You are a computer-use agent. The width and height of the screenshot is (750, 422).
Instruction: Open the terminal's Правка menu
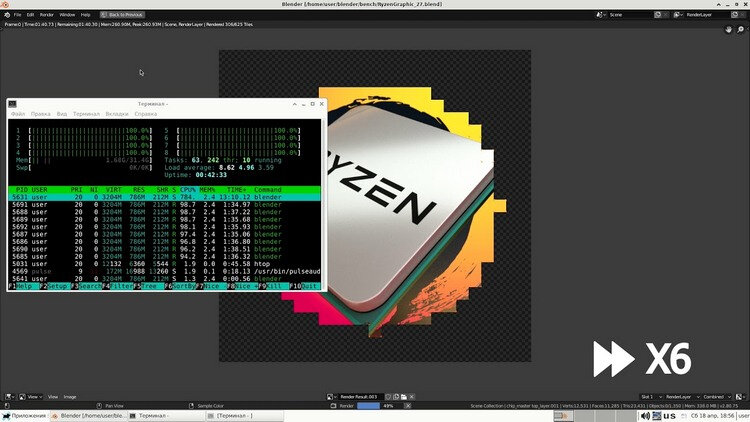point(41,114)
